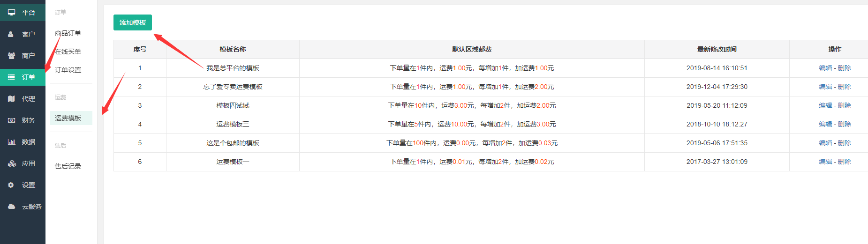This screenshot has height=244, width=868.
Task: Open the 数据 menu label
Action: click(28, 142)
